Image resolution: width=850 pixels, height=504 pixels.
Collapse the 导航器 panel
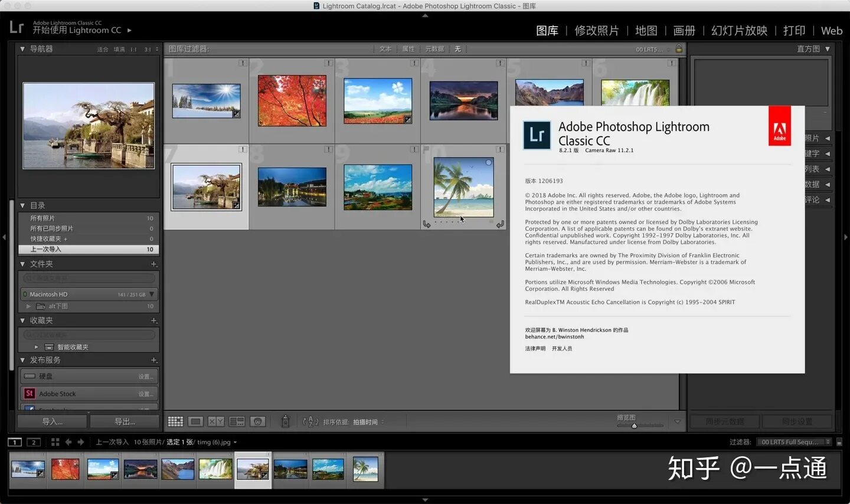22,49
